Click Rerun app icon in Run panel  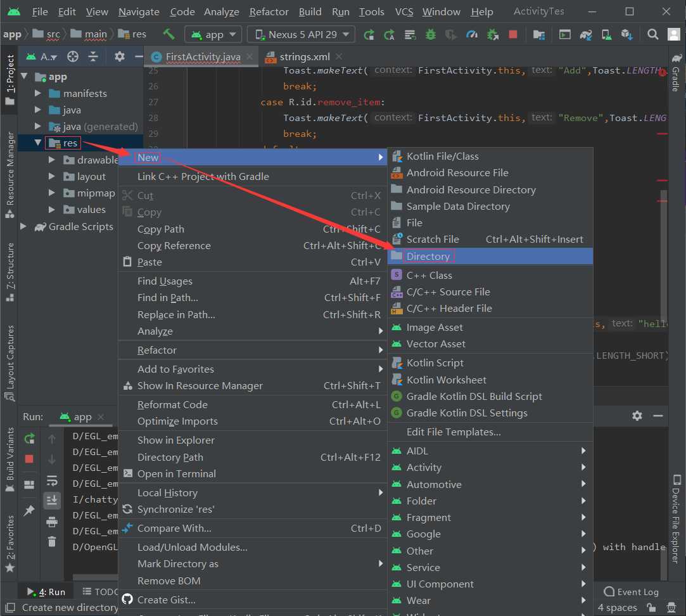(x=29, y=439)
